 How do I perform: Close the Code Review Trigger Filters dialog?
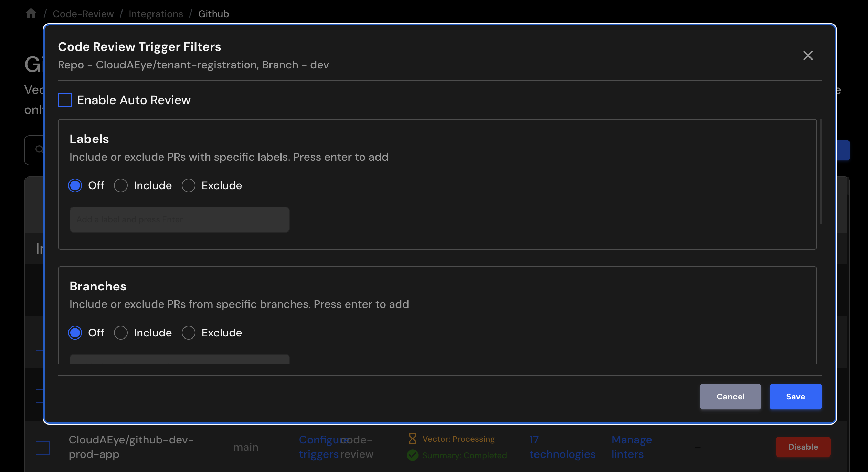pyautogui.click(x=808, y=55)
